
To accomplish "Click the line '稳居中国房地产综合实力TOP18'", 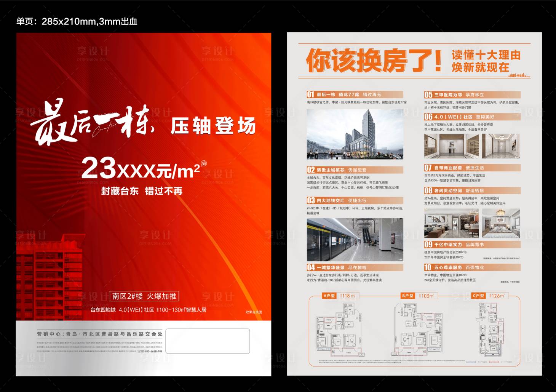I will [x=445, y=252].
